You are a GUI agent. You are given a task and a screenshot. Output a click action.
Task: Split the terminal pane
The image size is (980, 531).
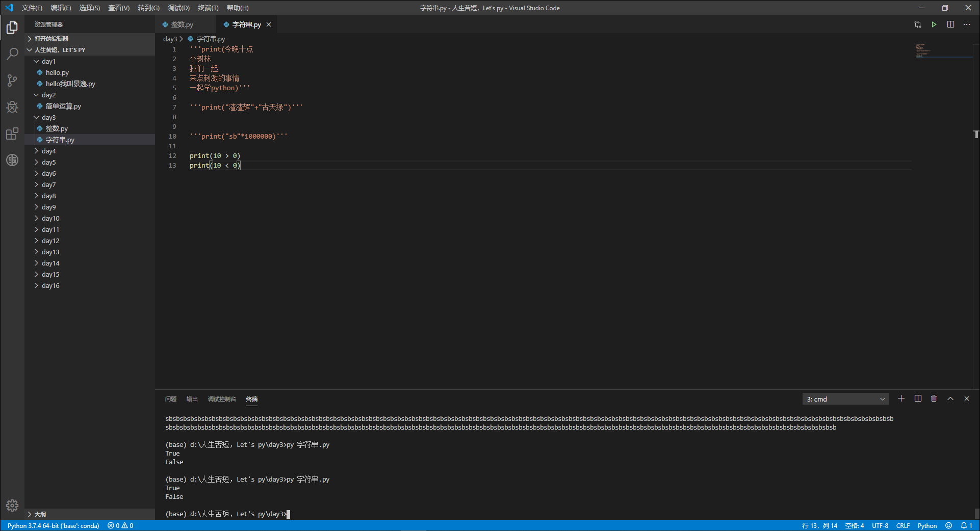(918, 399)
